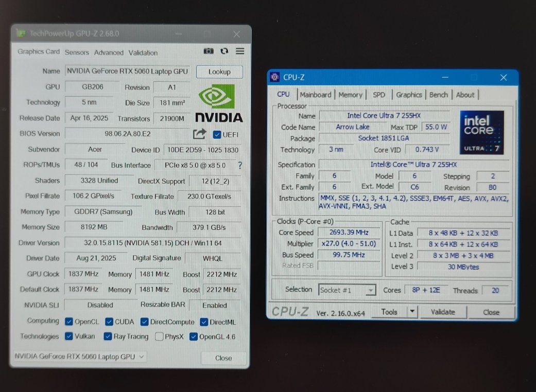This screenshot has height=392, width=536.
Task: Click the Device ID value 10DE 2D59
Action: point(203,150)
